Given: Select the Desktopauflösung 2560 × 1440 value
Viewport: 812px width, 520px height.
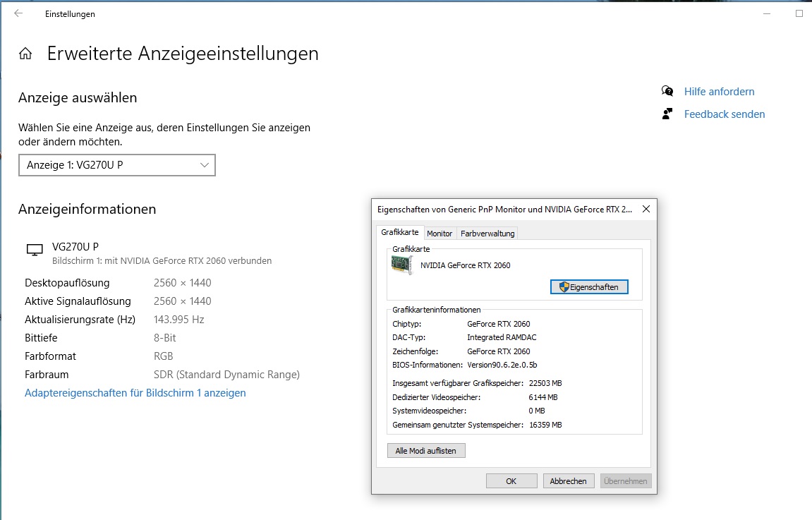Looking at the screenshot, I should 182,283.
